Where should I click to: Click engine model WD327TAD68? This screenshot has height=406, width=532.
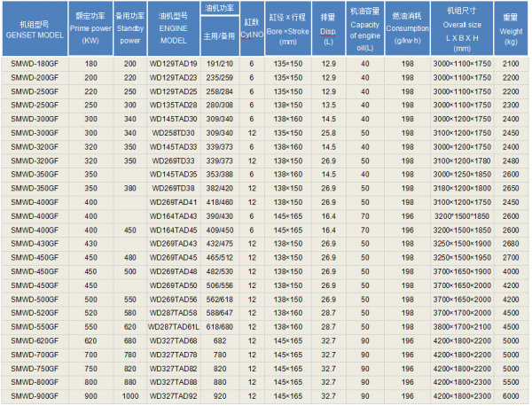[174, 341]
